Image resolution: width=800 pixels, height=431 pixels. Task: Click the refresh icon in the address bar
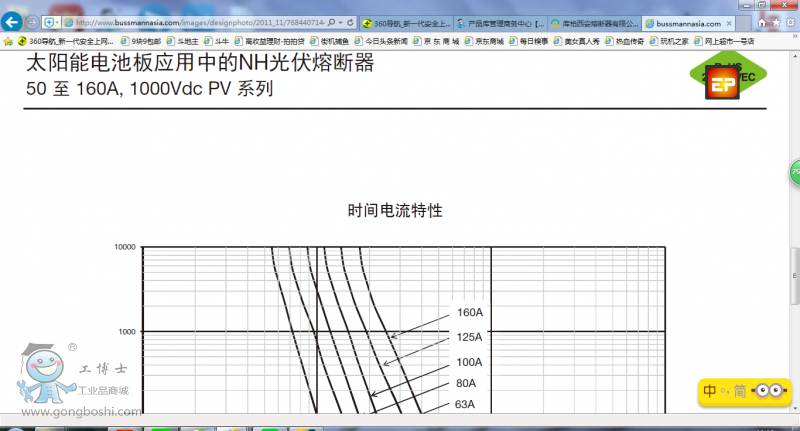[351, 21]
